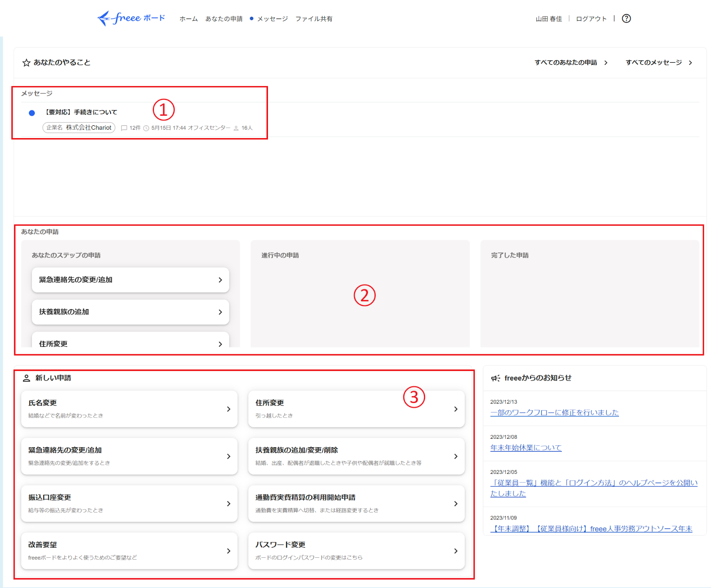711x588 pixels.
Task: Click the freee ボード logo
Action: (131, 18)
